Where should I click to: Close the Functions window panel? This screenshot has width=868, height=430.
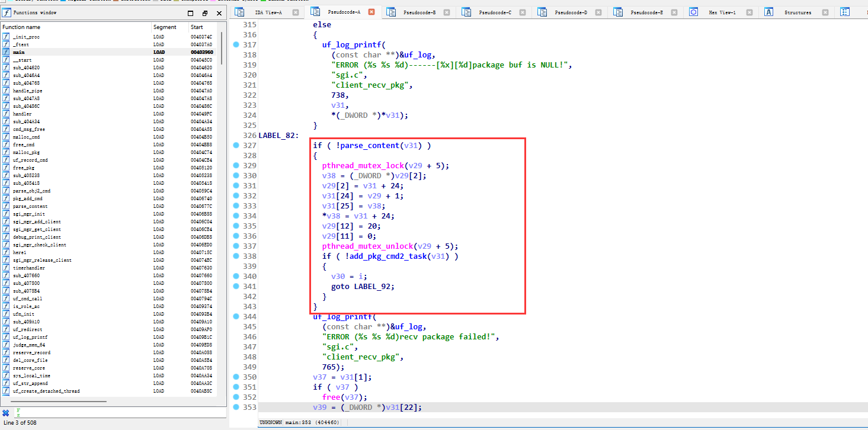coord(219,13)
